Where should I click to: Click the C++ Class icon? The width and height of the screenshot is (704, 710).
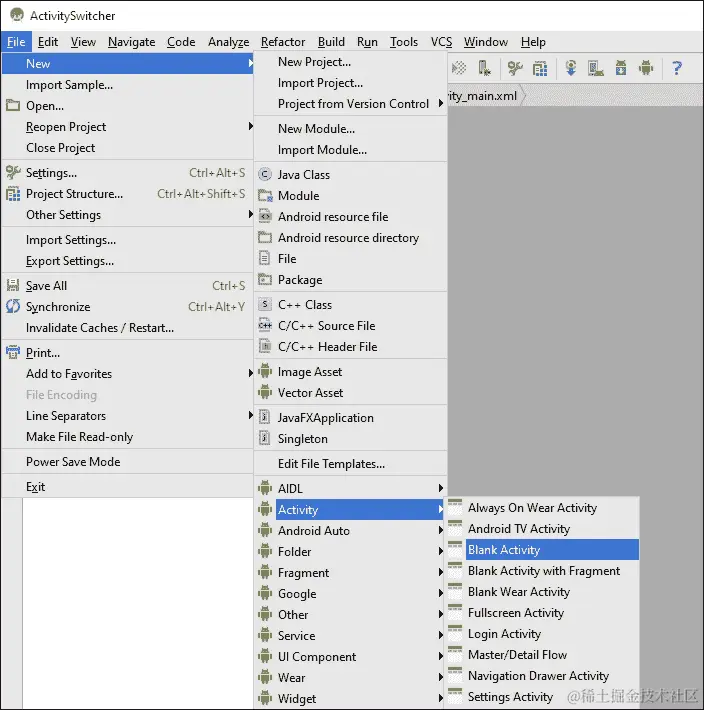(x=265, y=304)
